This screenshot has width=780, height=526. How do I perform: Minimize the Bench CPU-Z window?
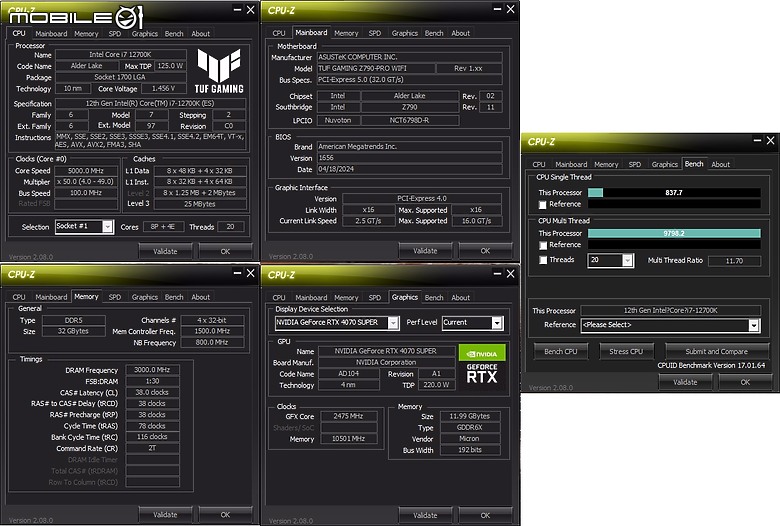coord(757,141)
